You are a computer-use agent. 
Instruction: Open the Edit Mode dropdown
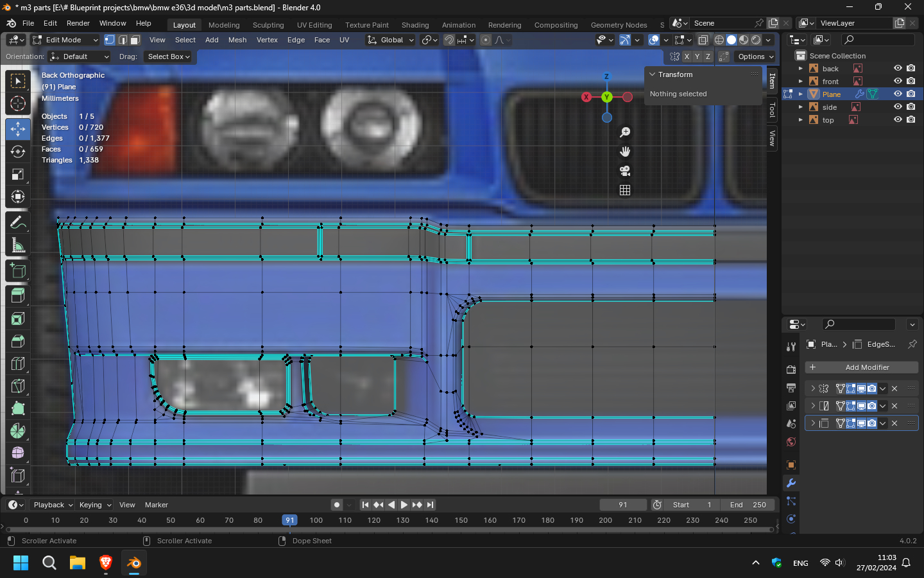pyautogui.click(x=65, y=40)
